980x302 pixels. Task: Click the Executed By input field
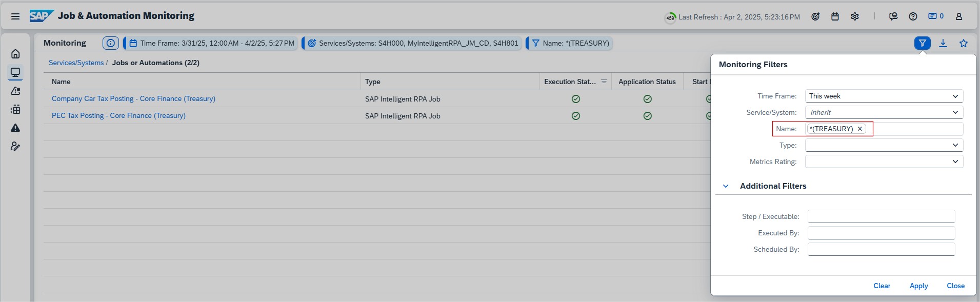click(x=881, y=233)
